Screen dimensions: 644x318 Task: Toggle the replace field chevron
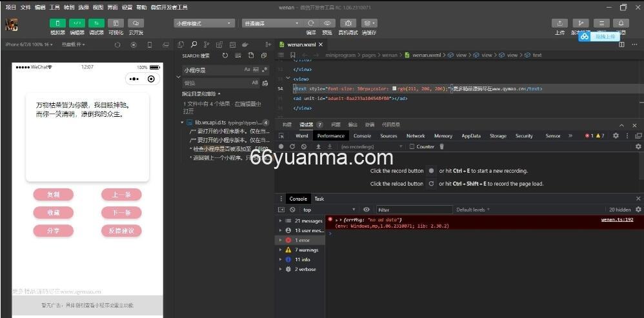coord(178,77)
